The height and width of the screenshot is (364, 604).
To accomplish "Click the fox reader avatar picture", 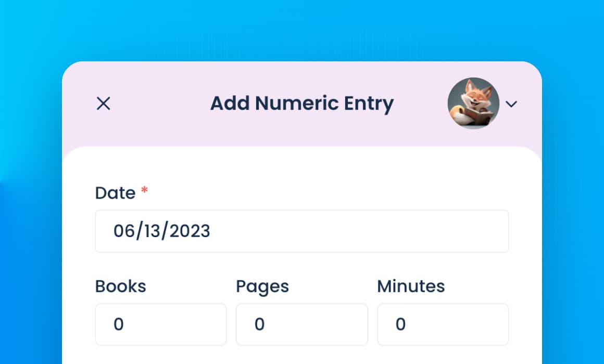I will pyautogui.click(x=473, y=103).
